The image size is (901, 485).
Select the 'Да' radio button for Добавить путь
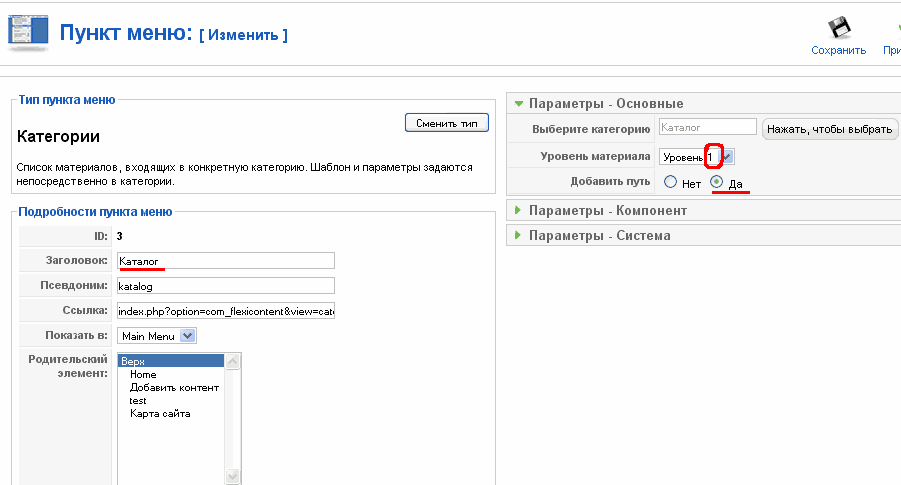pos(717,182)
